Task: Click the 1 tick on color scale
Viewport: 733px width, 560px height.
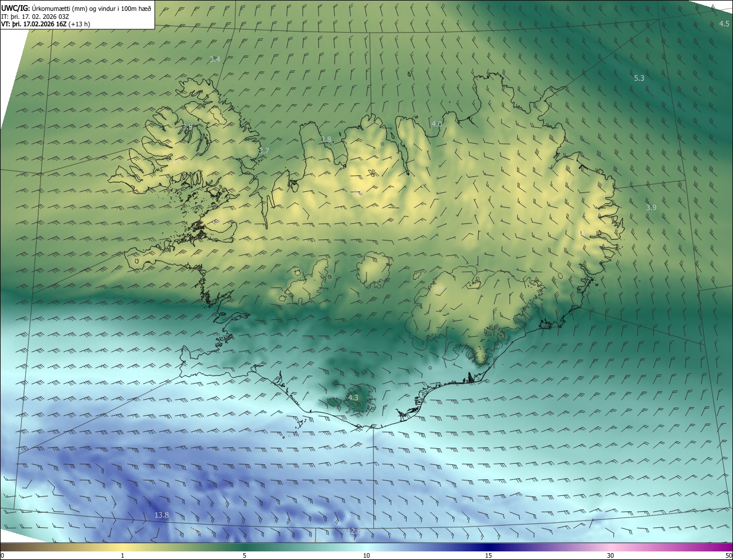Action: pos(123,555)
